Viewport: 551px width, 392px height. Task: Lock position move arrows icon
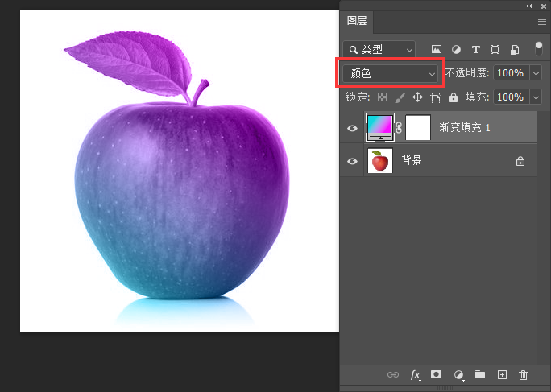click(x=417, y=97)
